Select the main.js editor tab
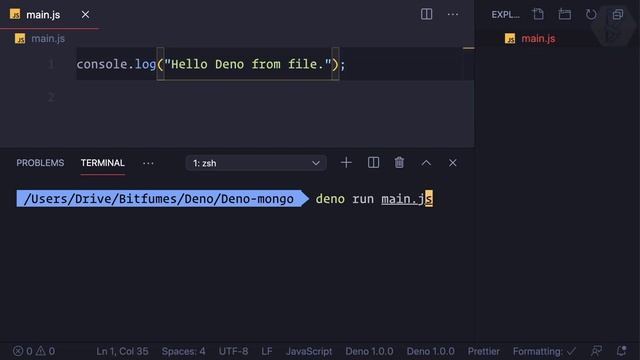 [x=49, y=15]
